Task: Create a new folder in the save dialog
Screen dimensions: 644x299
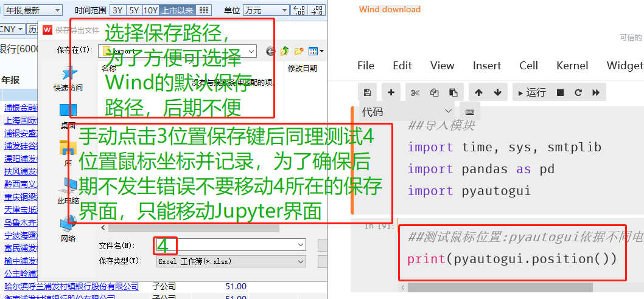Action: [298, 52]
